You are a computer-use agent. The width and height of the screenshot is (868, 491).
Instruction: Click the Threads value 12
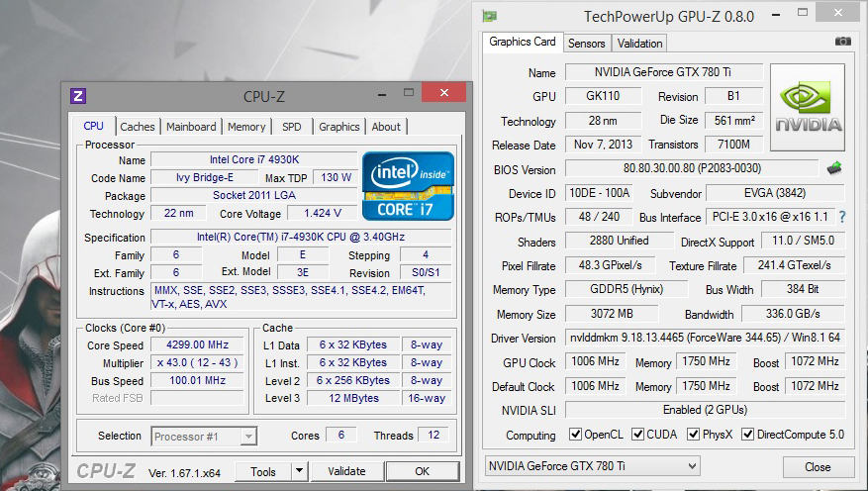[434, 436]
